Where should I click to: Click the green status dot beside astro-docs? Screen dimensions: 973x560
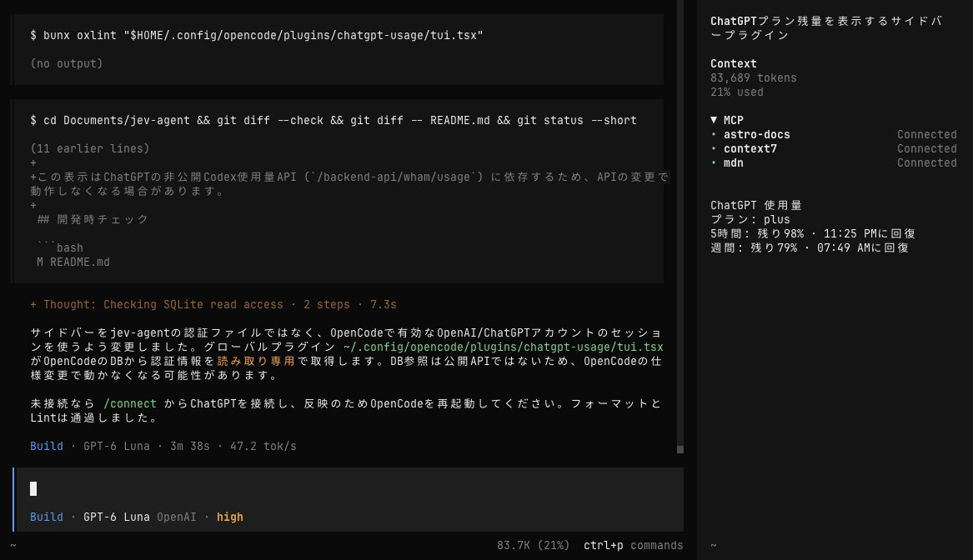[x=714, y=134]
